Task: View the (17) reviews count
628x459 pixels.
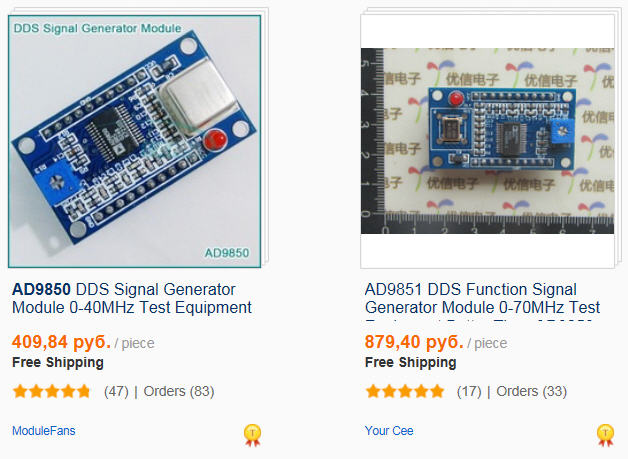Action: click(469, 391)
